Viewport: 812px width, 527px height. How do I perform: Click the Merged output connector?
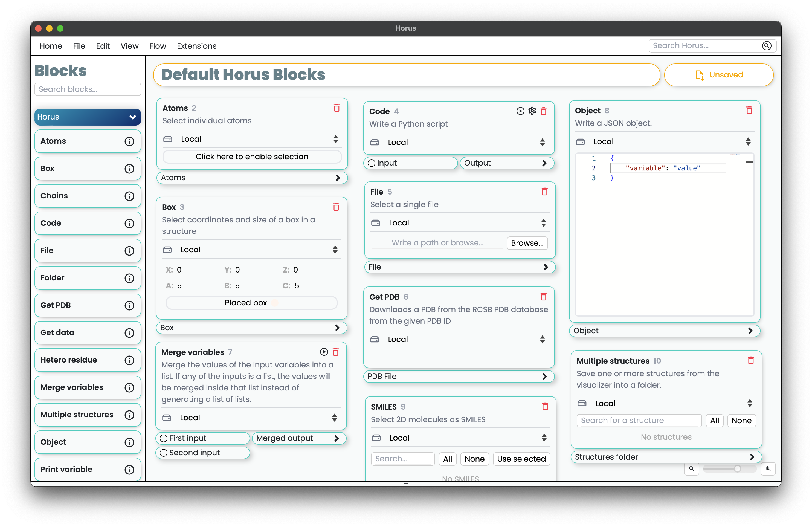point(299,438)
